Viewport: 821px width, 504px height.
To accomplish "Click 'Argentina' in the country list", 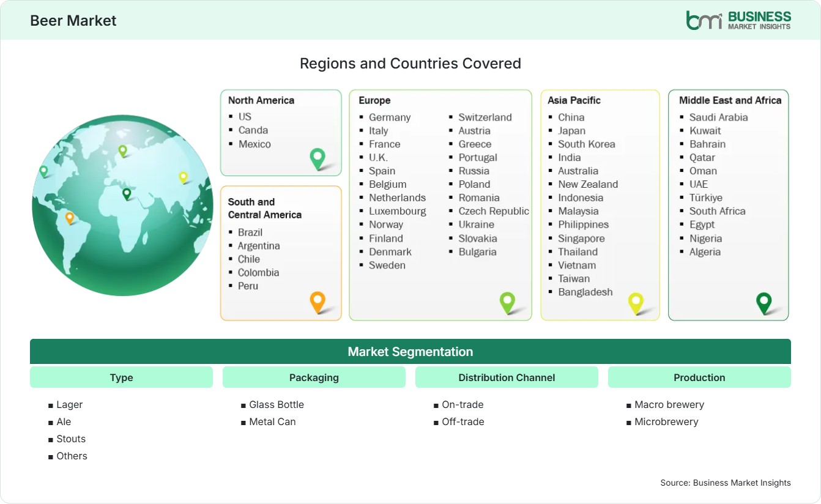I will 259,245.
